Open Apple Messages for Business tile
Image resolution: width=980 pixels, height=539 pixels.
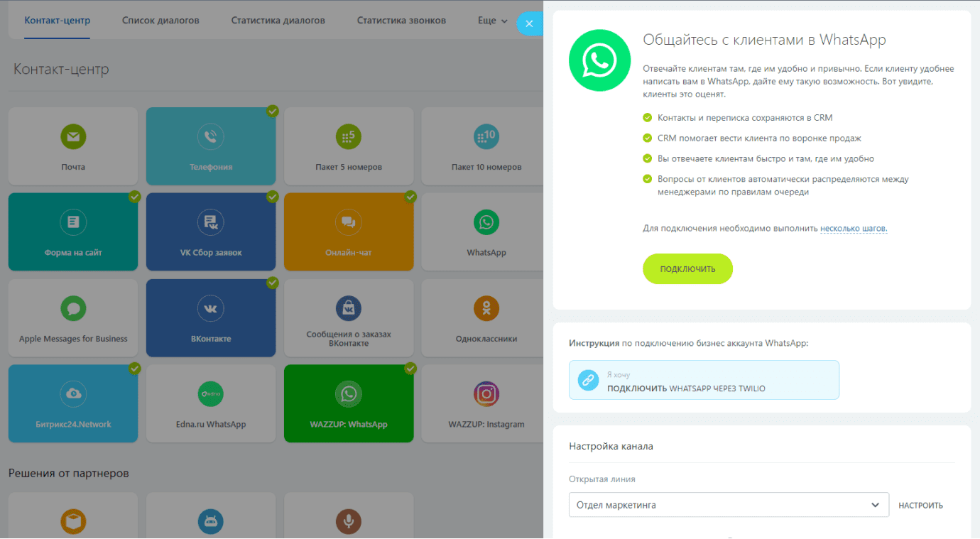pos(73,318)
